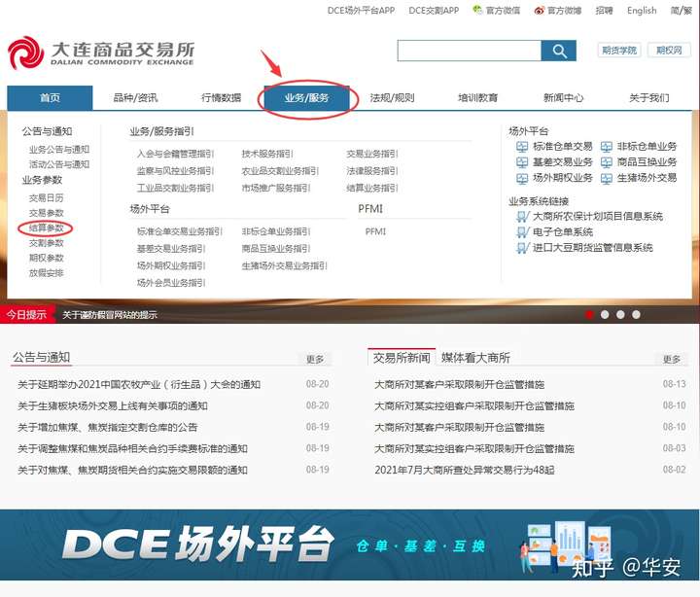The image size is (700, 597).
Task: Open the 关于我们 navigation menu
Action: (649, 98)
